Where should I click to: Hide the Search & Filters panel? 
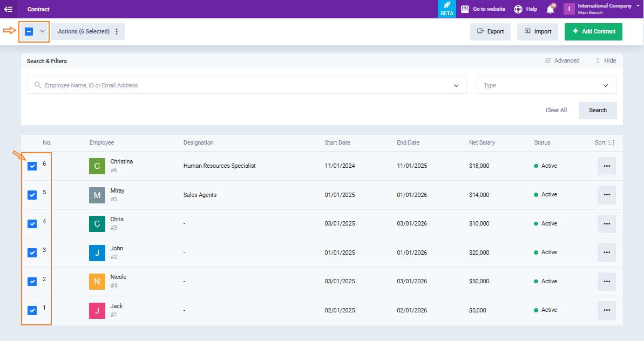point(606,61)
